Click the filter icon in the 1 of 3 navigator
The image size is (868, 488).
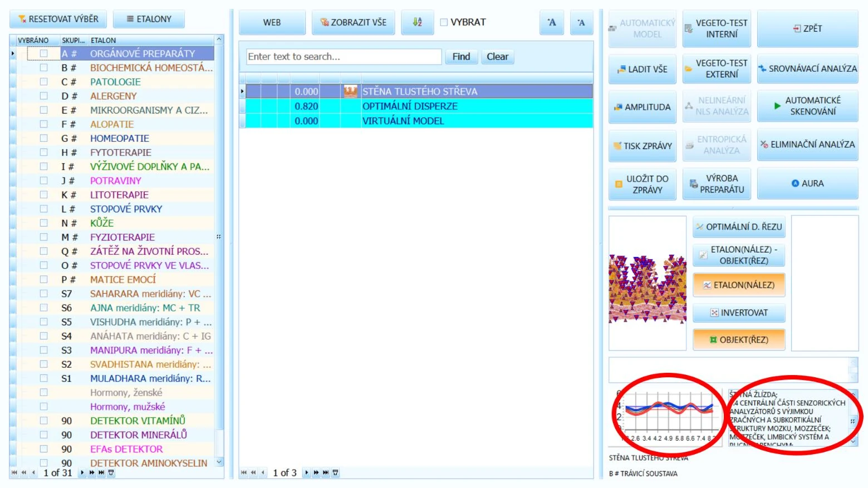(x=335, y=473)
